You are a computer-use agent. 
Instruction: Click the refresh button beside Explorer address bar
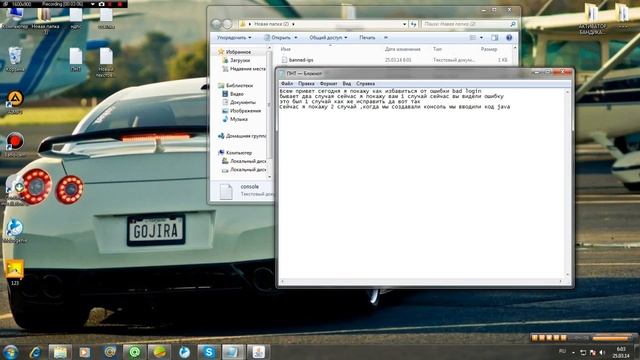coord(413,24)
